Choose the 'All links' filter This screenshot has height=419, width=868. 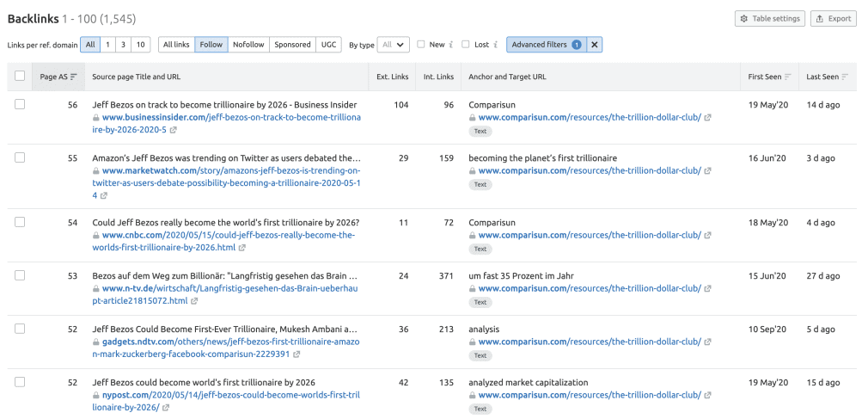pyautogui.click(x=176, y=45)
